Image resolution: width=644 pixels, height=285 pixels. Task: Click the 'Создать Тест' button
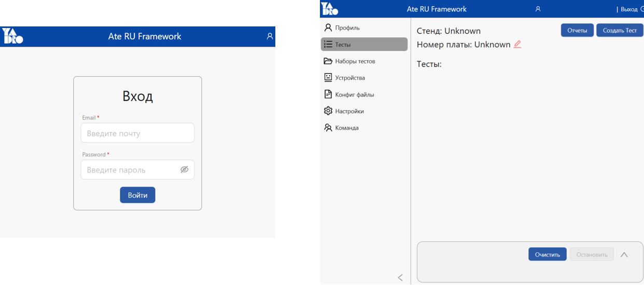620,30
